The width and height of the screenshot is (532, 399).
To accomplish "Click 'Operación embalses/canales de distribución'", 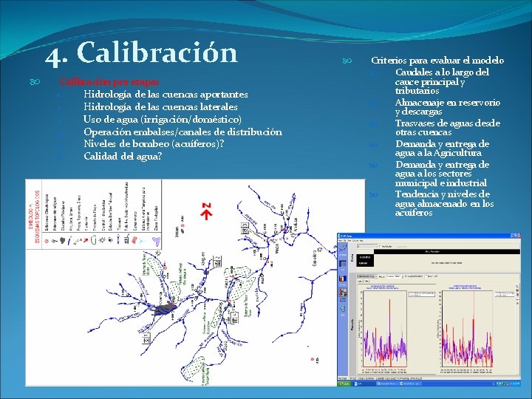I will pyautogui.click(x=183, y=132).
